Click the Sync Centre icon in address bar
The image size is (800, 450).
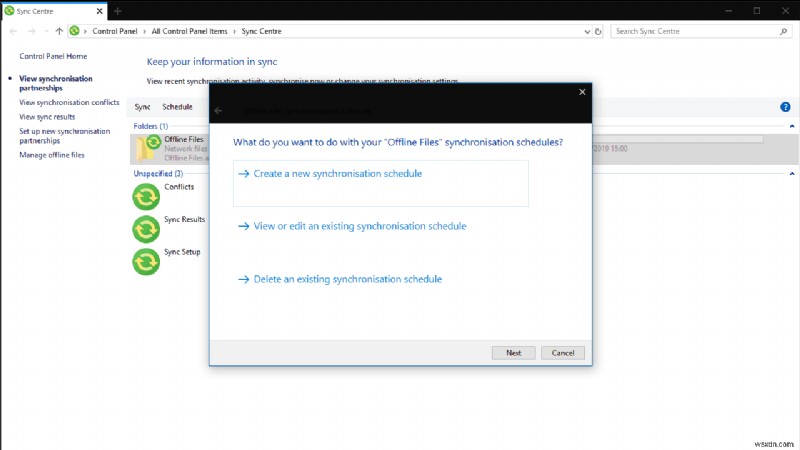[74, 31]
